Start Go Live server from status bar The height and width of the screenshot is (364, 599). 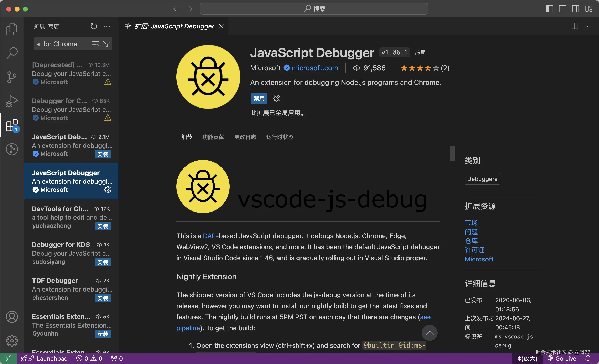562,358
